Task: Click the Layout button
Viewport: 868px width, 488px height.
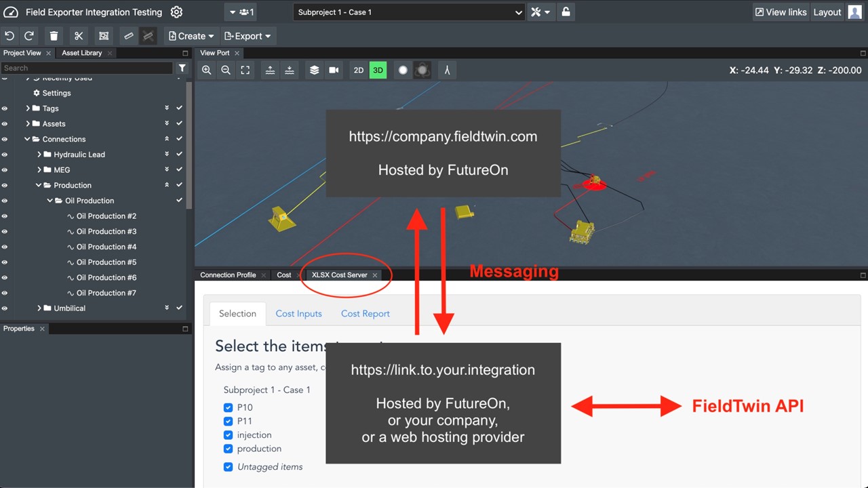Action: (x=827, y=12)
